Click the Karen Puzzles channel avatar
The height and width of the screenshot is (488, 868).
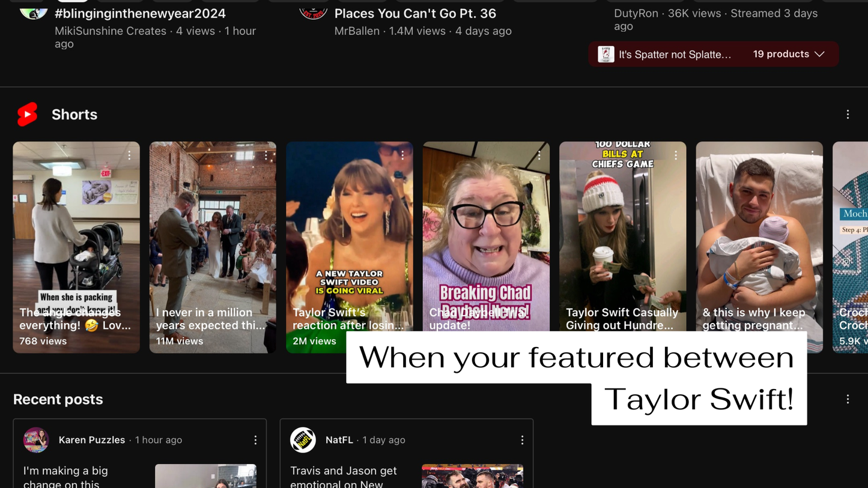tap(36, 440)
